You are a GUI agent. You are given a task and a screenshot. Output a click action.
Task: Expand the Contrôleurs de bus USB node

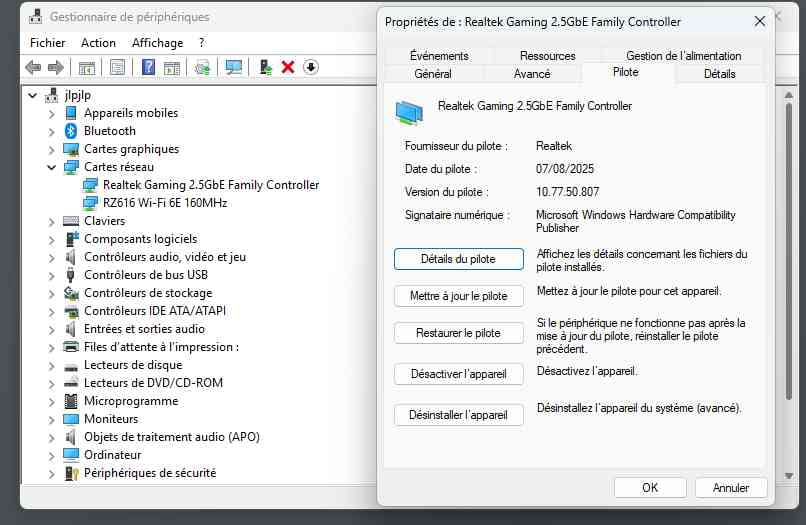click(x=52, y=275)
